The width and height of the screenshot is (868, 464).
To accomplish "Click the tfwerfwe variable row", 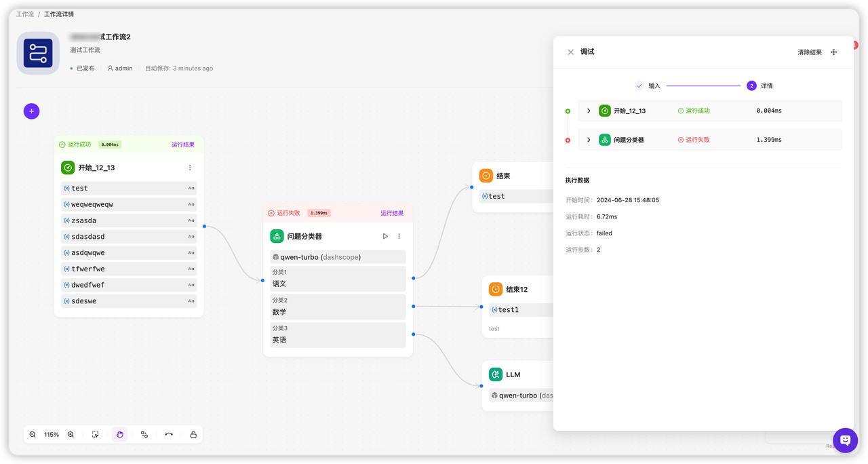I will coord(129,269).
